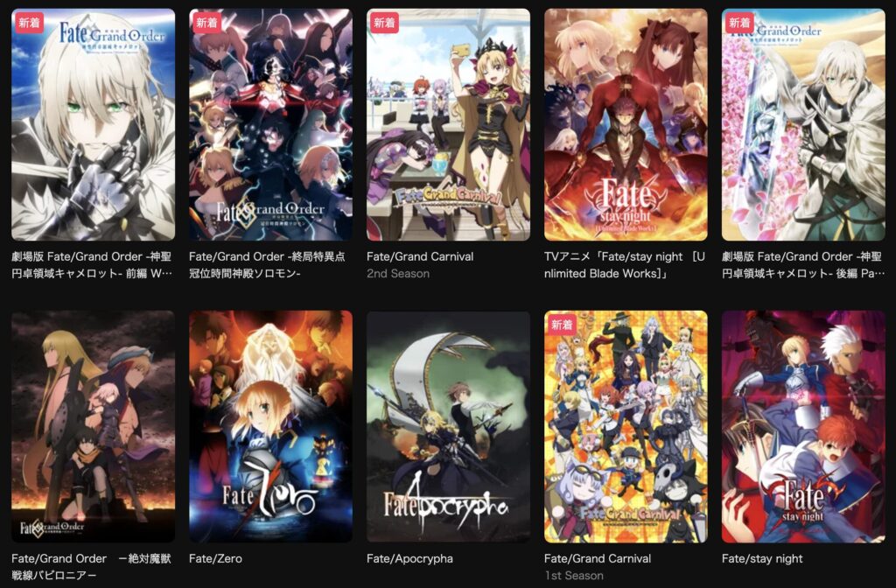Image resolution: width=896 pixels, height=588 pixels.
Task: Click the 新着 badge on Camelot 後編 poster
Action: tap(739, 23)
